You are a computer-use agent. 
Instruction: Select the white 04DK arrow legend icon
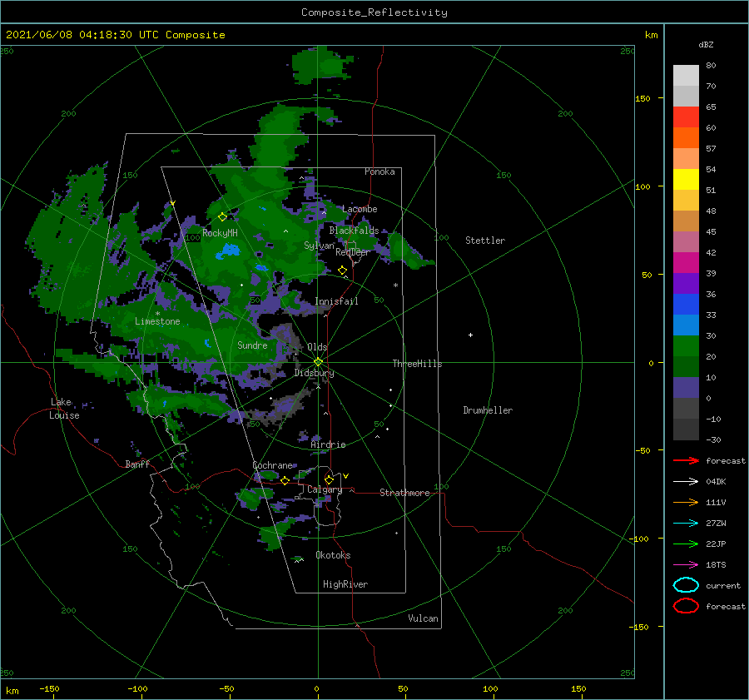(686, 481)
